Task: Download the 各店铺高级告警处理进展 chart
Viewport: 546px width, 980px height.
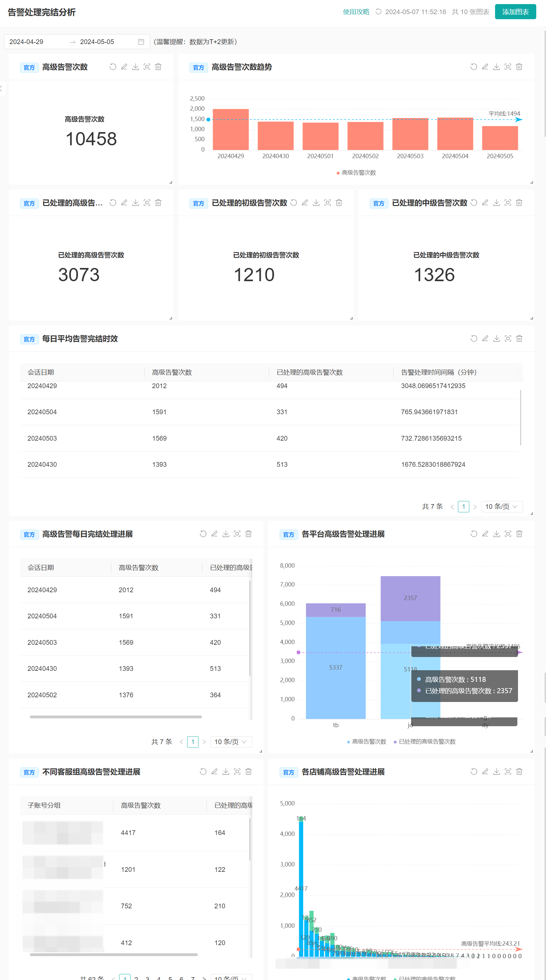Action: click(x=497, y=771)
